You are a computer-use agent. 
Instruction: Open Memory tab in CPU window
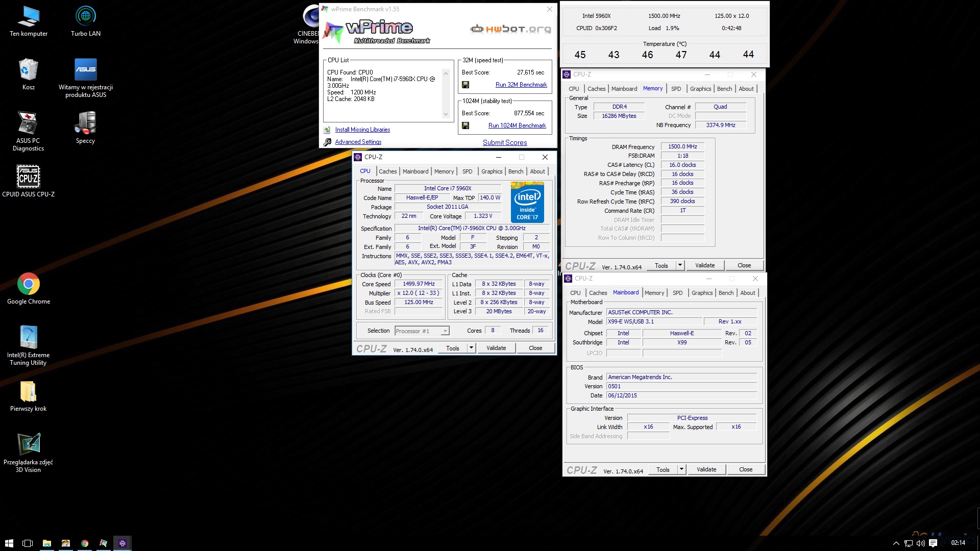tap(444, 171)
